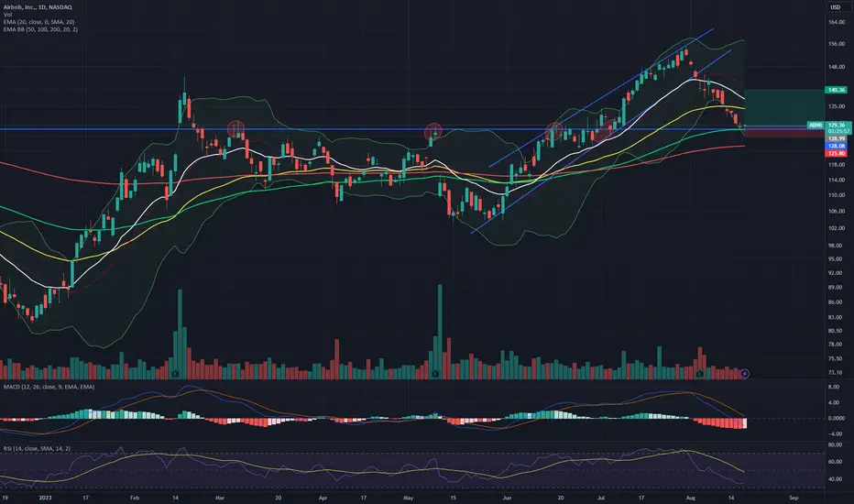854x504 pixels.
Task: Click the green 140.36 target price label
Action: 836,90
